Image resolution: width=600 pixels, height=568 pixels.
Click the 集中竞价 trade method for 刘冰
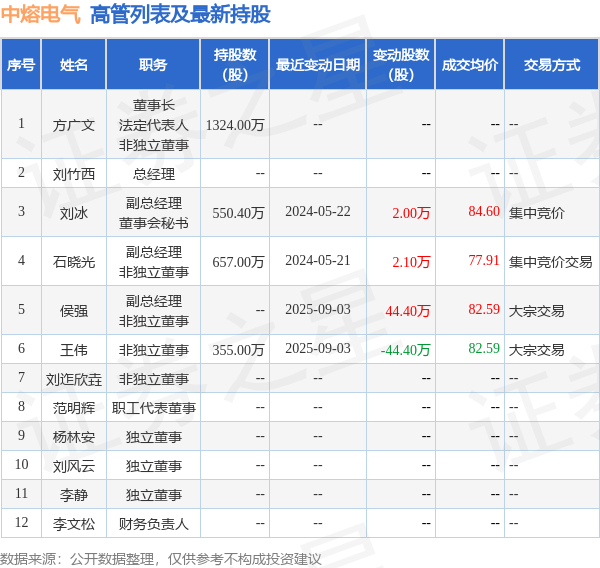click(536, 213)
